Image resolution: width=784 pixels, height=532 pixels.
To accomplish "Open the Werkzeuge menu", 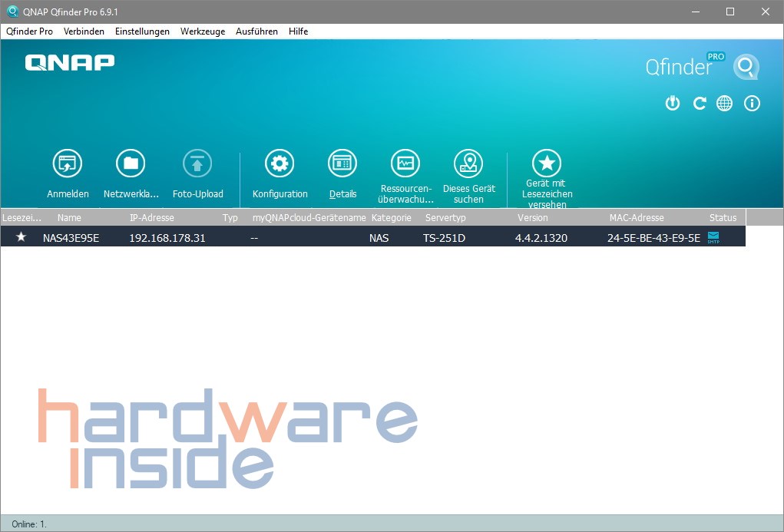I will [203, 31].
